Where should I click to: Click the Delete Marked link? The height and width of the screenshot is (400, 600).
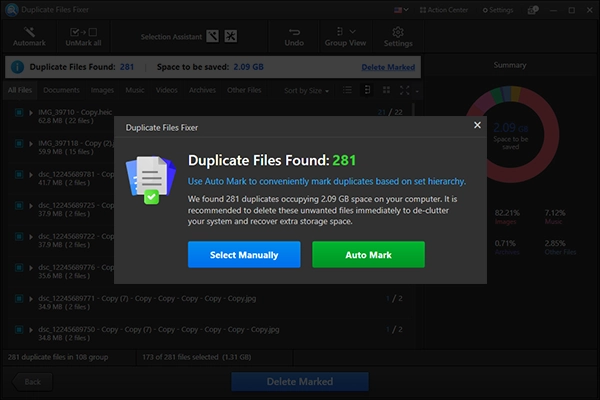click(x=388, y=67)
